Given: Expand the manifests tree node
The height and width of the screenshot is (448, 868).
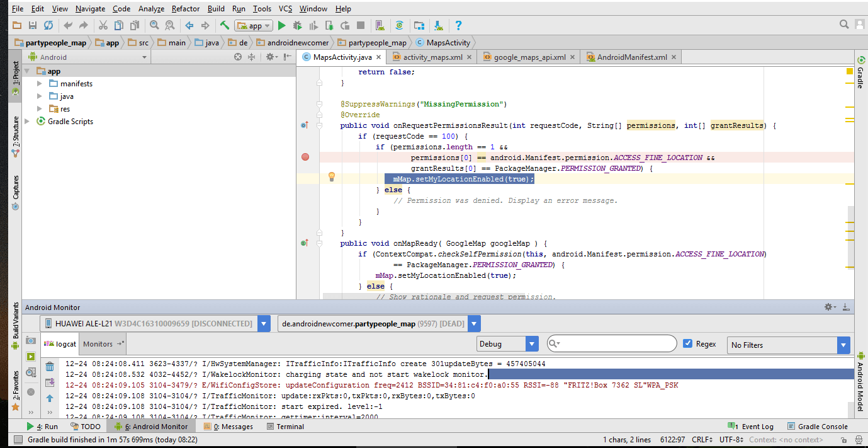Looking at the screenshot, I should click(40, 84).
